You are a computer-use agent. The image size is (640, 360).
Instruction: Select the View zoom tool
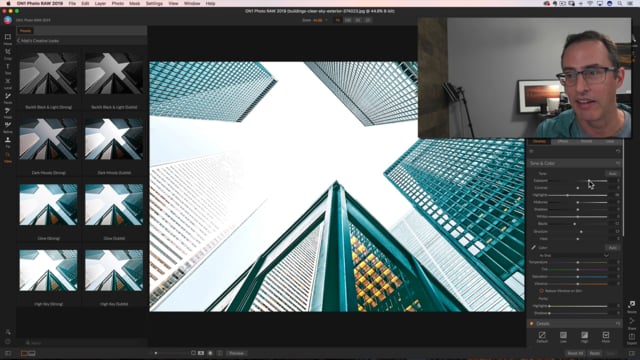tap(8, 157)
